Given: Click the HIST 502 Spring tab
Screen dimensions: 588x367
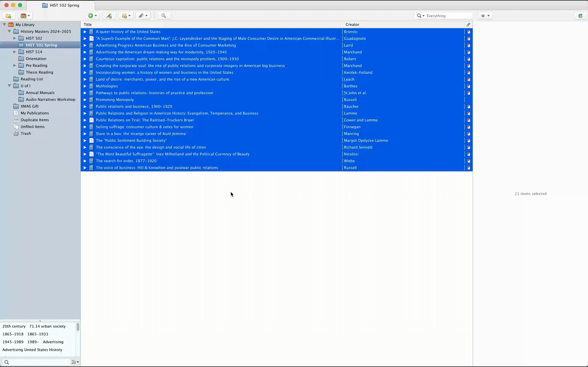Looking at the screenshot, I should [x=61, y=5].
